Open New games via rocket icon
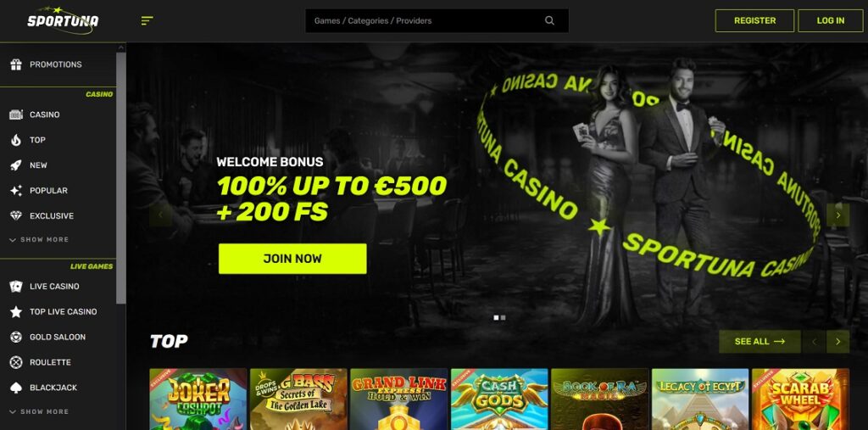 pos(16,165)
